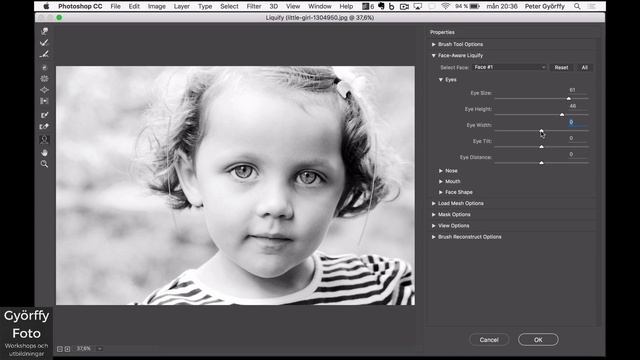The width and height of the screenshot is (640, 360).
Task: Open the File menu
Action: (116, 6)
